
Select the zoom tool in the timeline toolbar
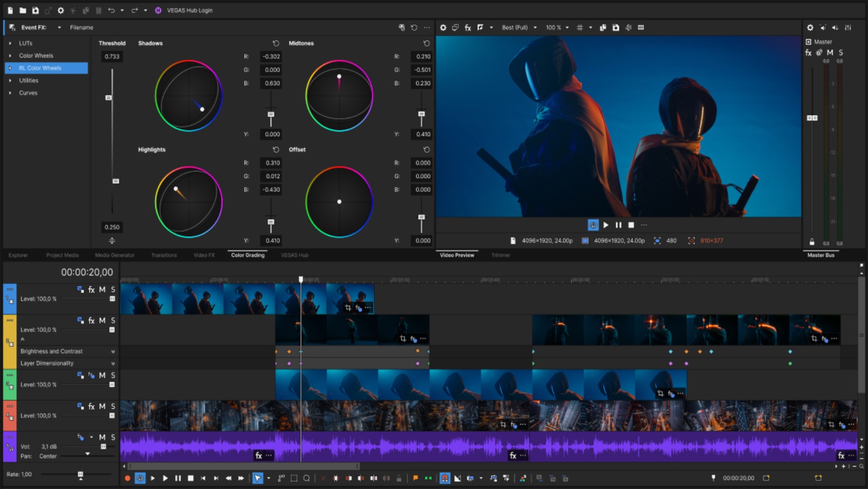306,478
